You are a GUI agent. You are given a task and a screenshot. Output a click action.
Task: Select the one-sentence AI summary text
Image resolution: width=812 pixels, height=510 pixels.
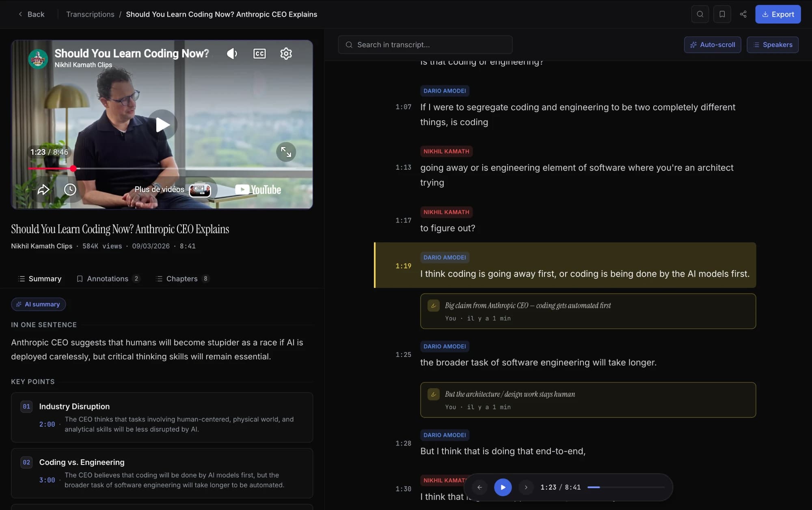157,349
